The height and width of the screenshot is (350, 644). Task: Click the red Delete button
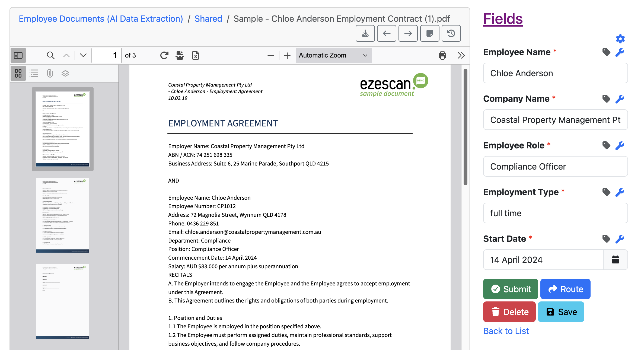509,312
